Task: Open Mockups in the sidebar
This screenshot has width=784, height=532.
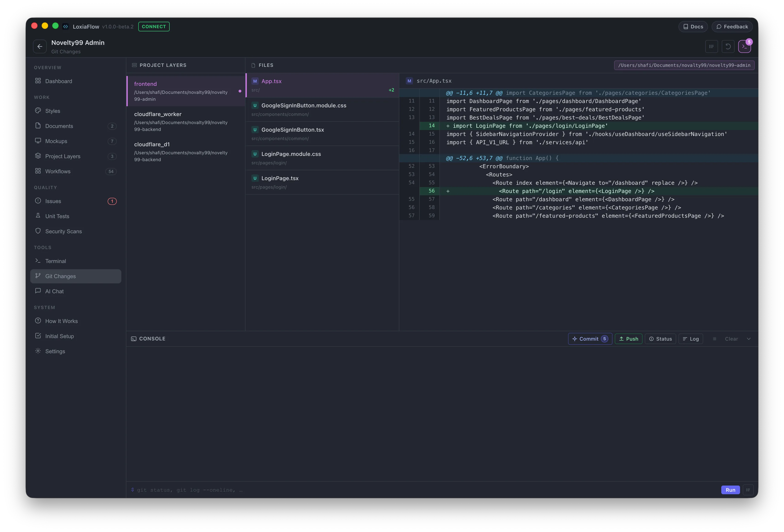Action: tap(76, 141)
